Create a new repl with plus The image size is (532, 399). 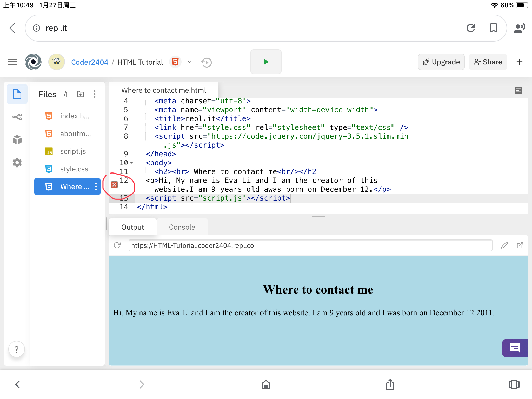[519, 62]
